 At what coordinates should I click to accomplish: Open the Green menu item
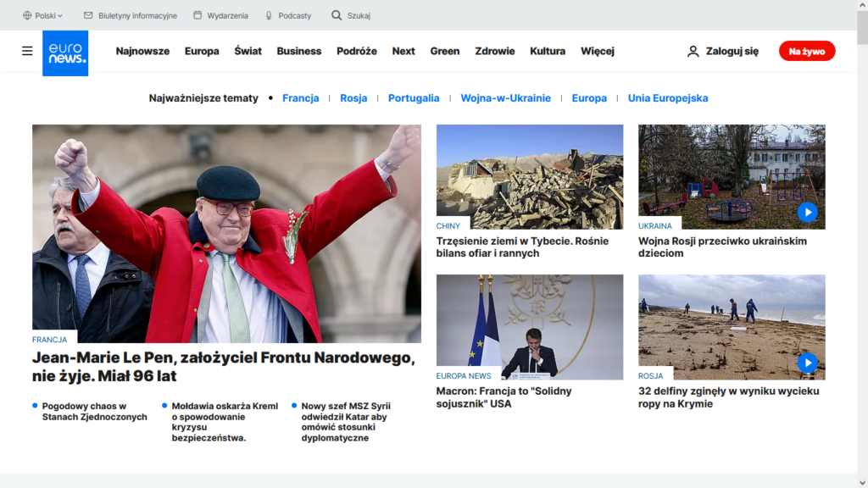tap(445, 51)
